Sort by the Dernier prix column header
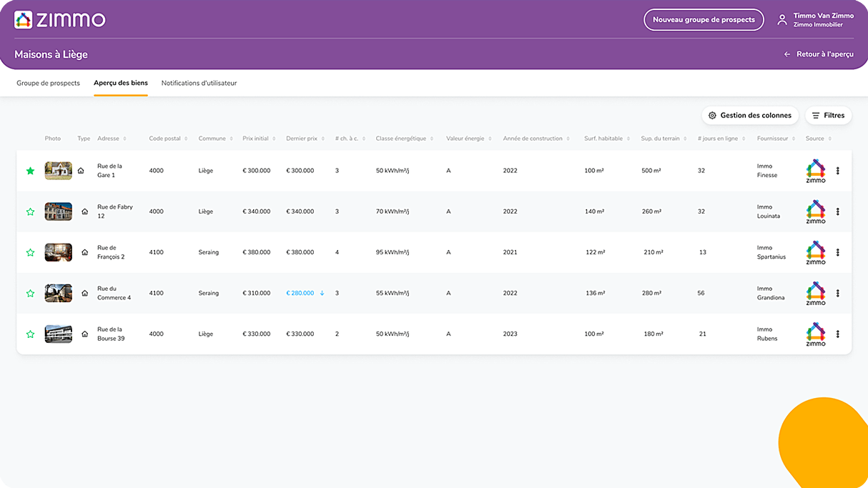 pos(305,139)
